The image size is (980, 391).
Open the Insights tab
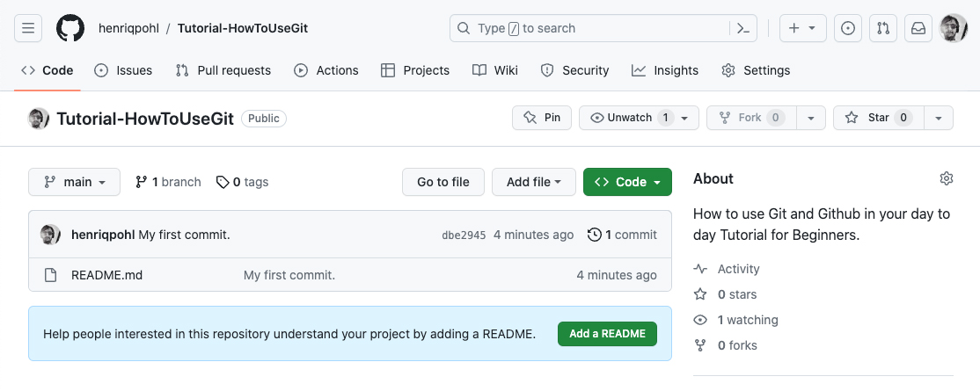pos(665,70)
